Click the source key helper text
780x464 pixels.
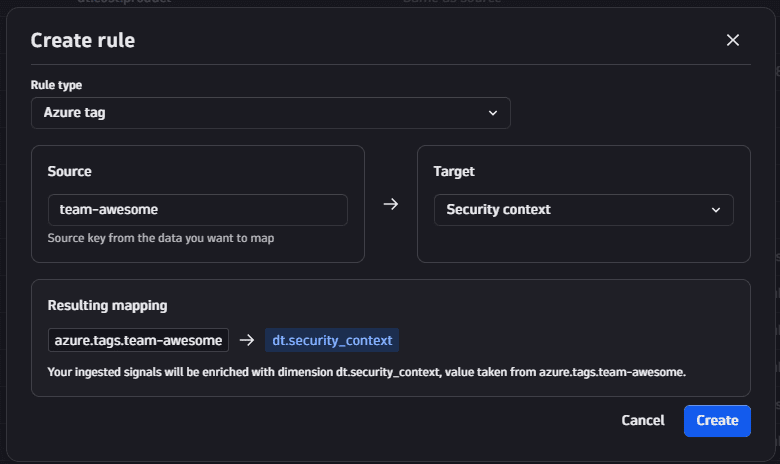click(x=161, y=238)
